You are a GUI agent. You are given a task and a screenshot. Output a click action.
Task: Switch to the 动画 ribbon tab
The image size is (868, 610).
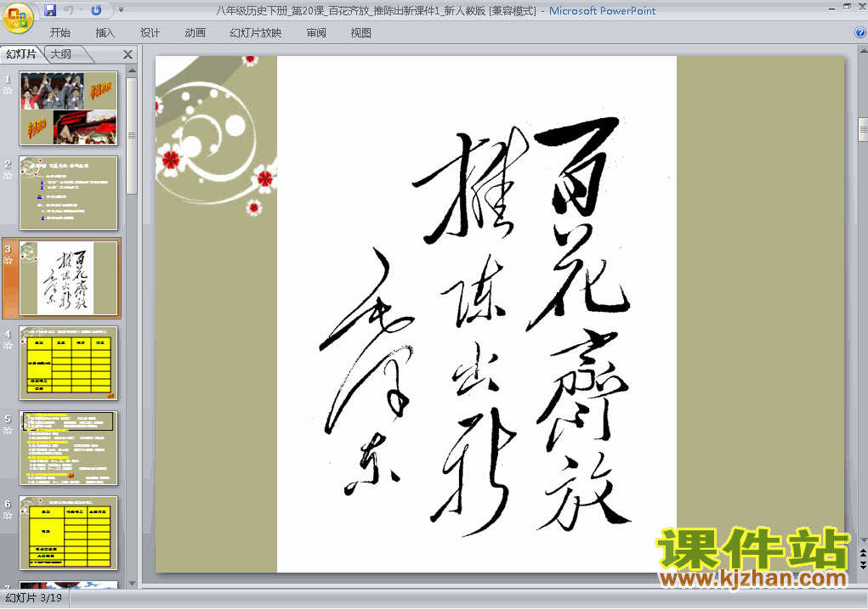pyautogui.click(x=195, y=32)
